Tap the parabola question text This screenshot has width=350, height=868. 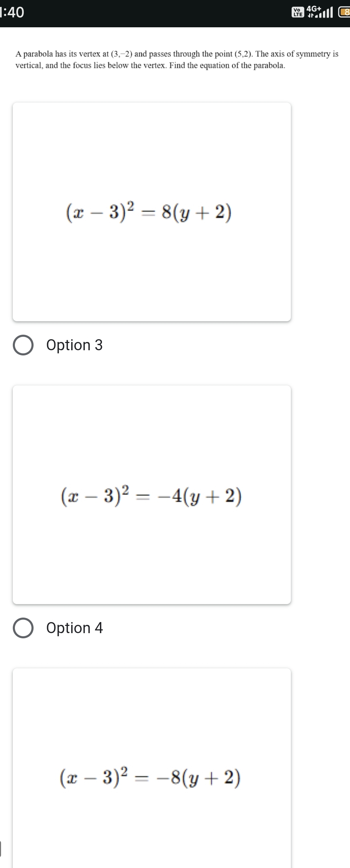coord(177,59)
